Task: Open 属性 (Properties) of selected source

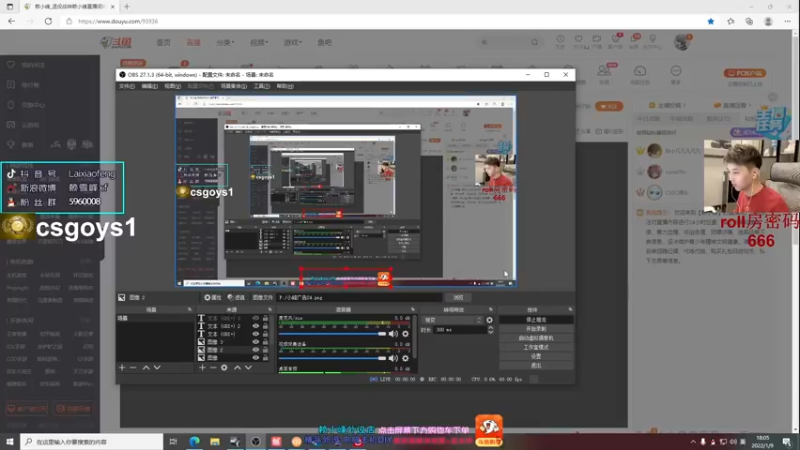Action: tap(213, 297)
